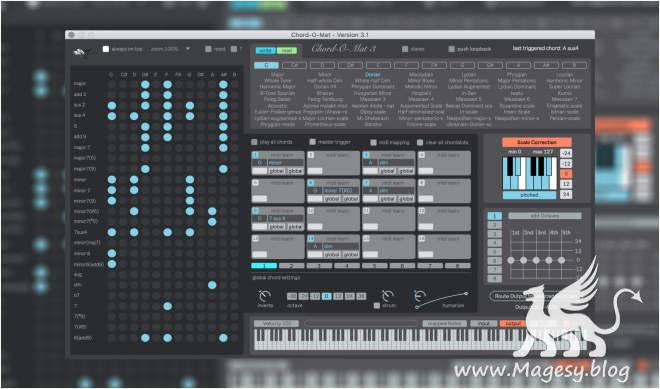Screen dimensions: 660x389
Task: Select output slot 2
Action: 495,225
